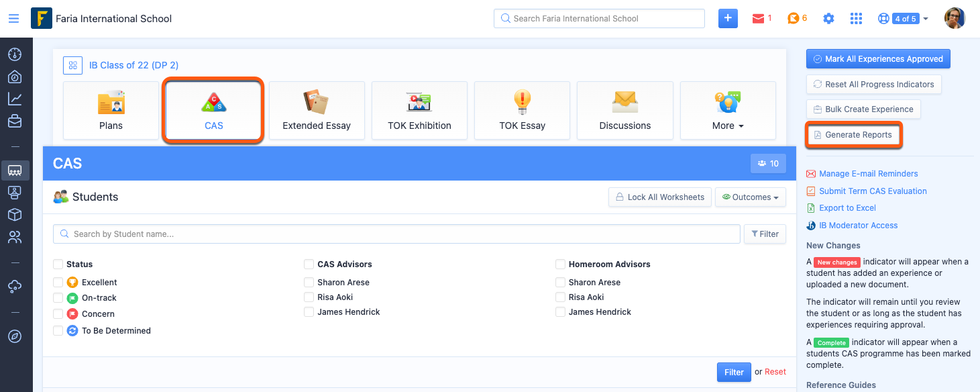
Task: Toggle the CAS Advisors select-all checkbox
Action: (x=309, y=264)
